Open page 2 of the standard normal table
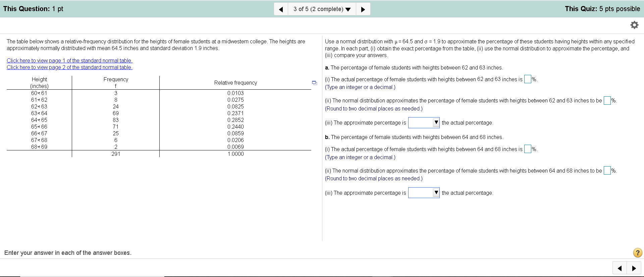The image size is (644, 277). pyautogui.click(x=69, y=67)
